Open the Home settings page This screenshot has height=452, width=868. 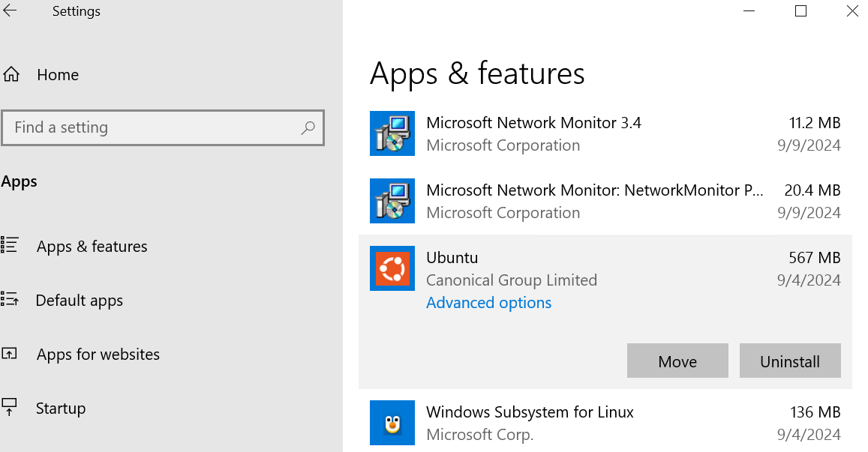click(58, 75)
